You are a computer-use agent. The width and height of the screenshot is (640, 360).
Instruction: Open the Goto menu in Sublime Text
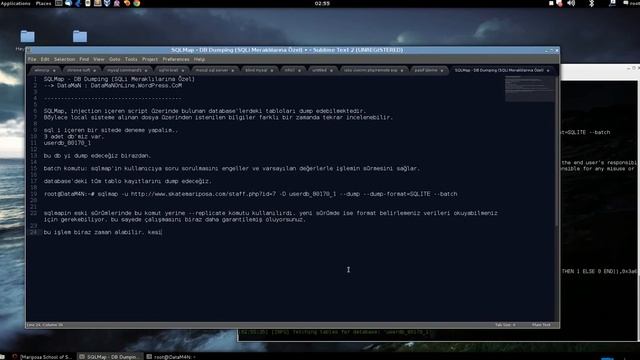(115, 60)
